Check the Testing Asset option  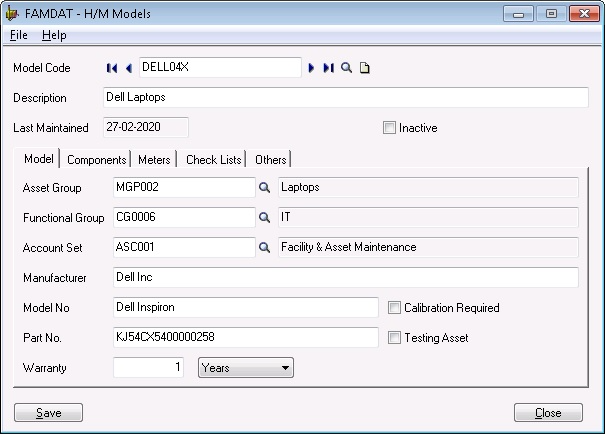(394, 338)
